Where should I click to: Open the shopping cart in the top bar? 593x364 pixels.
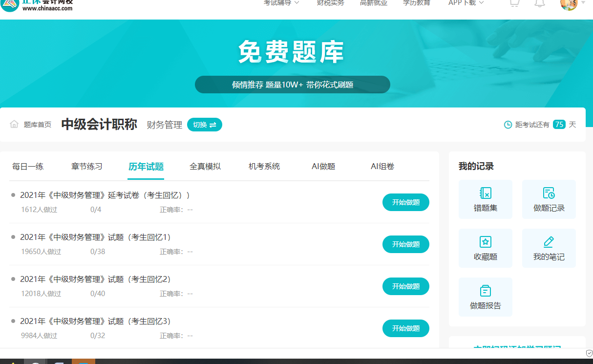(x=514, y=4)
